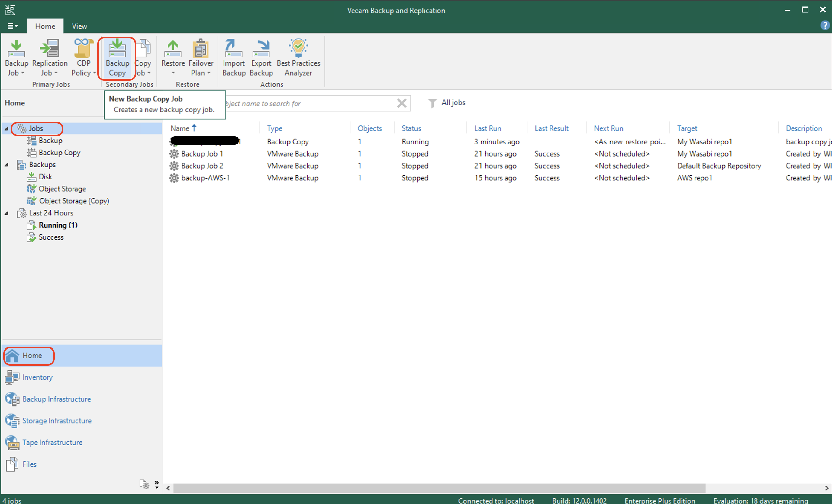Click the navigation pane configure icon at bottom
832x504 pixels.
144,484
